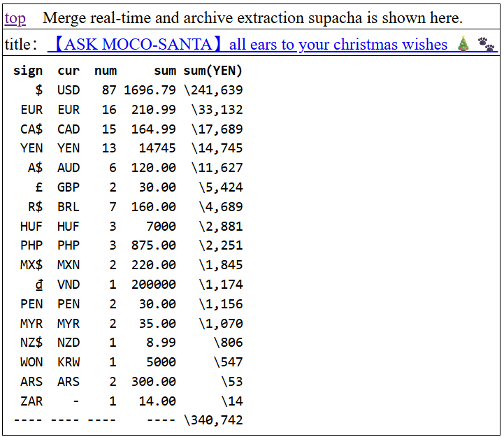
Task: Click the EUR sum value 210.99
Action: coord(154,110)
